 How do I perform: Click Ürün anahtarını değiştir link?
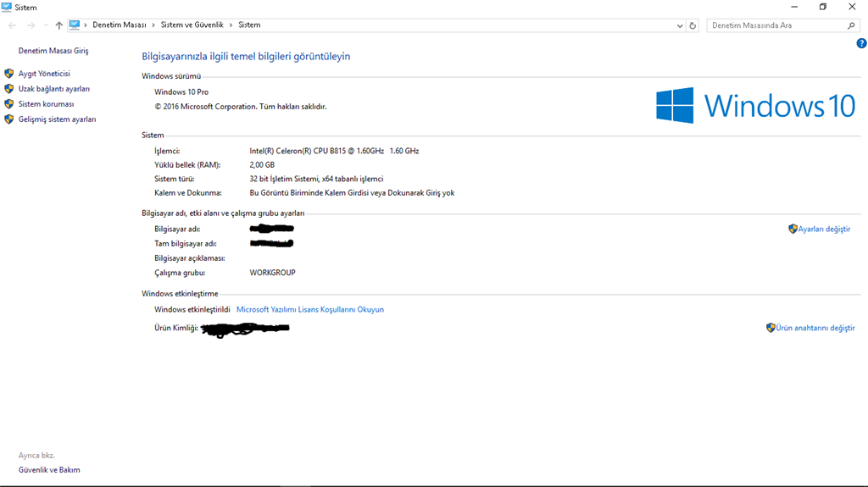coord(815,328)
